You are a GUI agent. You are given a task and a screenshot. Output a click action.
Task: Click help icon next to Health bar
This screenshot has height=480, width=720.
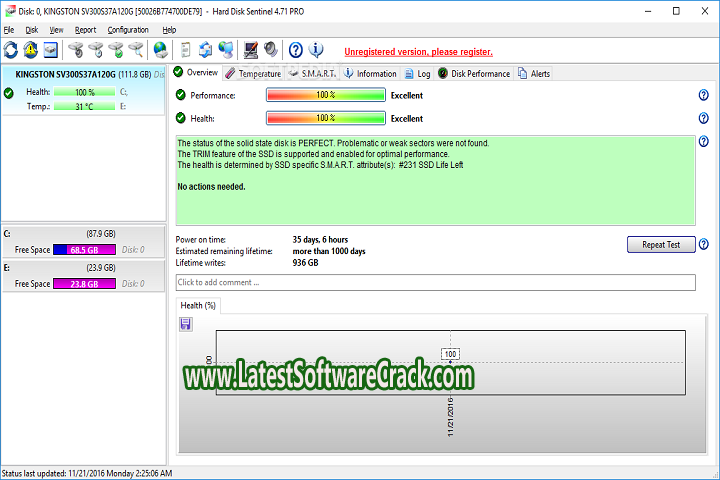point(703,118)
